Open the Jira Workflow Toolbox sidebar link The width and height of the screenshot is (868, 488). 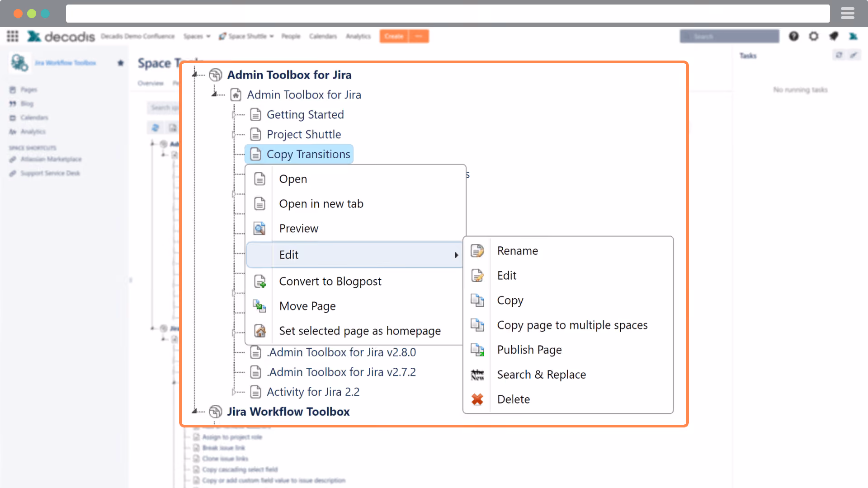coord(65,63)
